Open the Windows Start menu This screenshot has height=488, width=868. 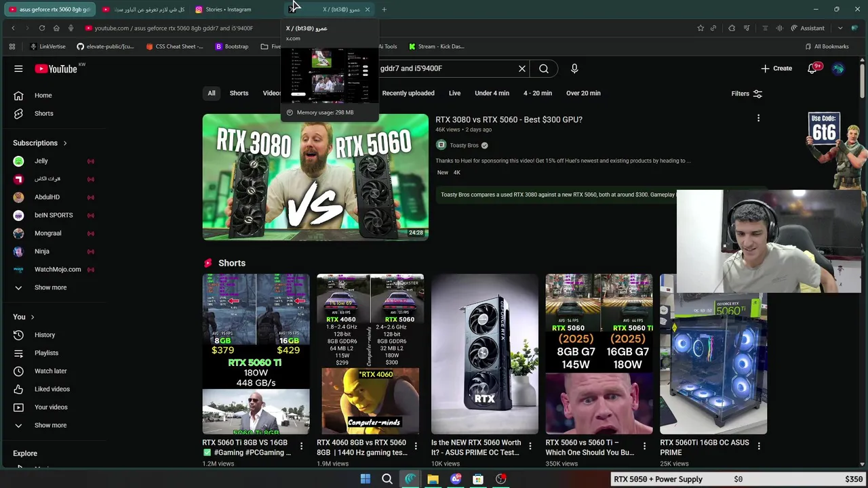366,479
